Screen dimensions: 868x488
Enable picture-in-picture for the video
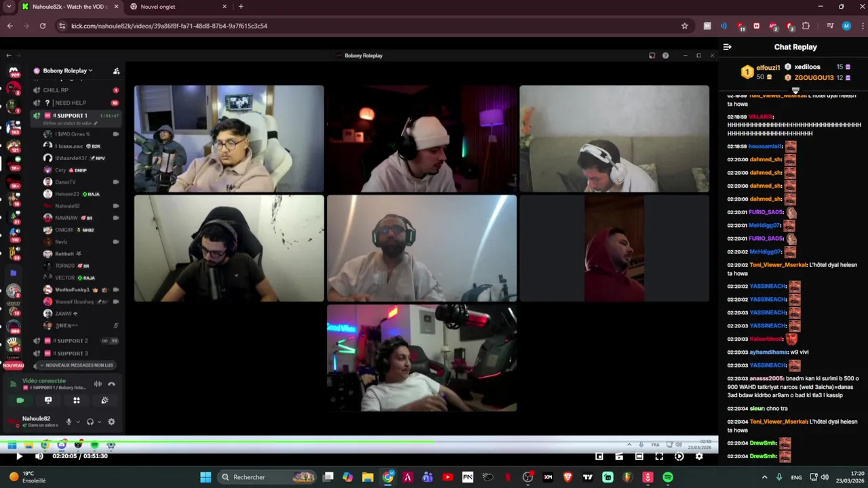tap(599, 457)
